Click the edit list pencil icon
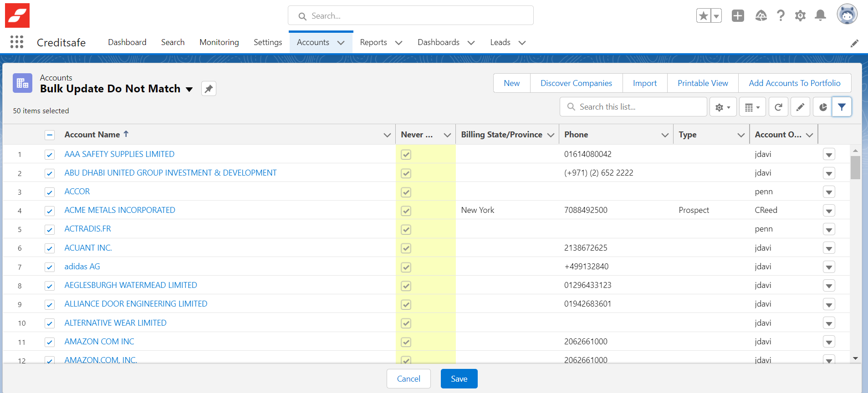 800,107
